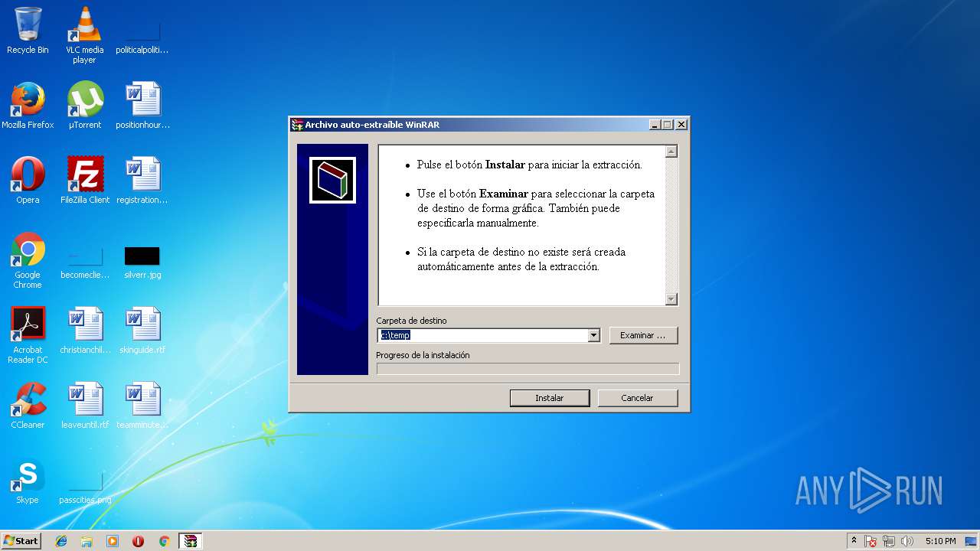Click the WinRAR SFX box logo image
Image resolution: width=980 pixels, height=551 pixels.
click(x=332, y=181)
